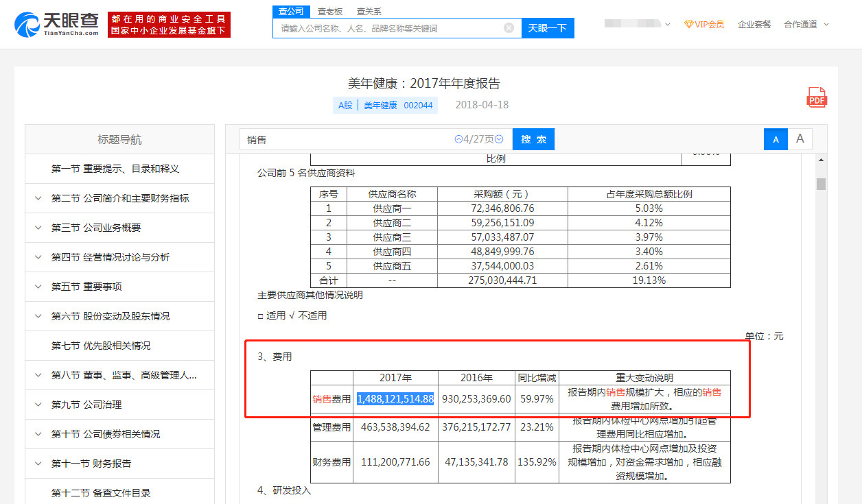Click the 59.97% cell

point(537,399)
